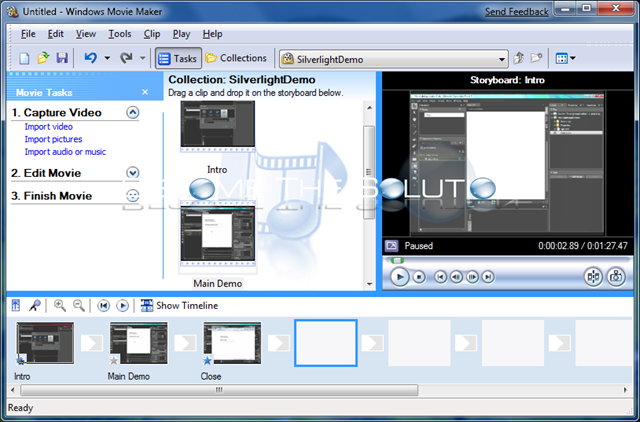This screenshot has width=640, height=422.
Task: Select the highlighted empty storyboard cell
Action: tap(326, 343)
